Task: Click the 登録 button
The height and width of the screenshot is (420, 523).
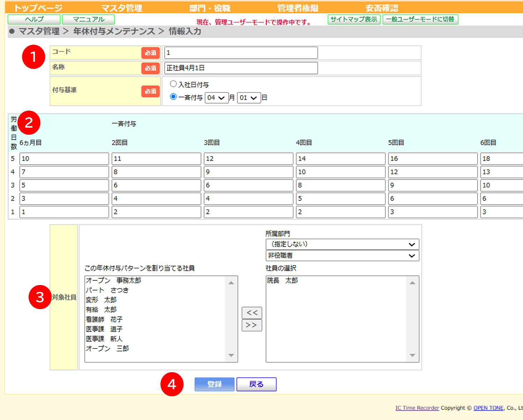Action: 214,384
